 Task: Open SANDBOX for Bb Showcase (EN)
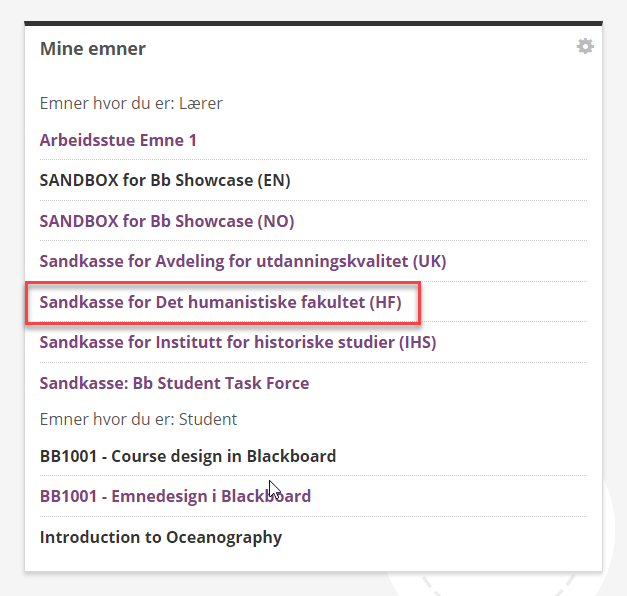pyautogui.click(x=165, y=180)
